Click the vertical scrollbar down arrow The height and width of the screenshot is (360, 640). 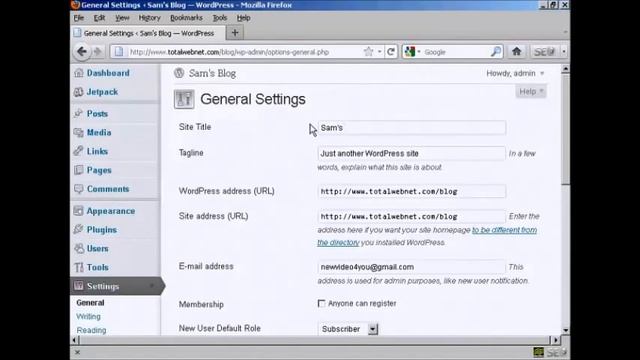(x=565, y=330)
